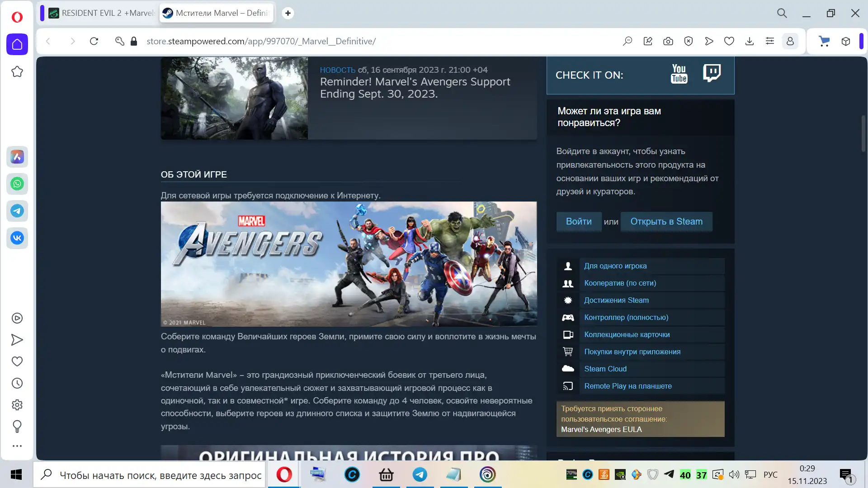Image resolution: width=868 pixels, height=488 pixels.
Task: Open Opera settings gear in sidebar
Action: click(17, 405)
